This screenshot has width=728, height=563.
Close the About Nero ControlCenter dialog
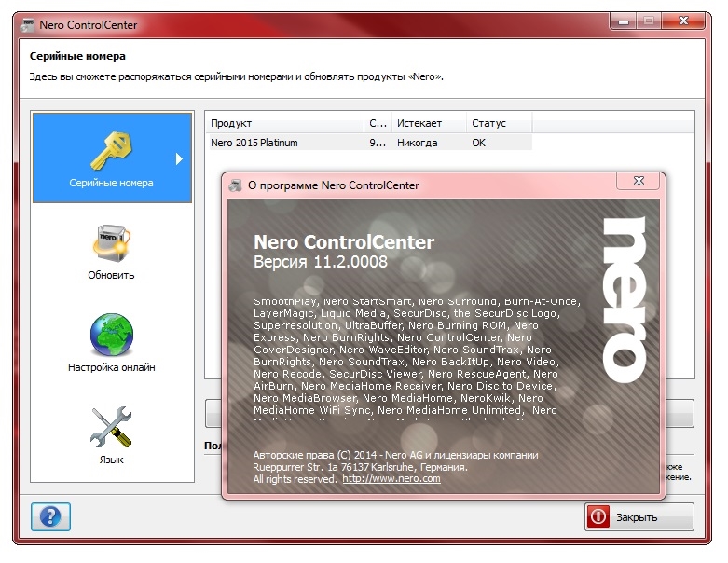click(x=639, y=181)
